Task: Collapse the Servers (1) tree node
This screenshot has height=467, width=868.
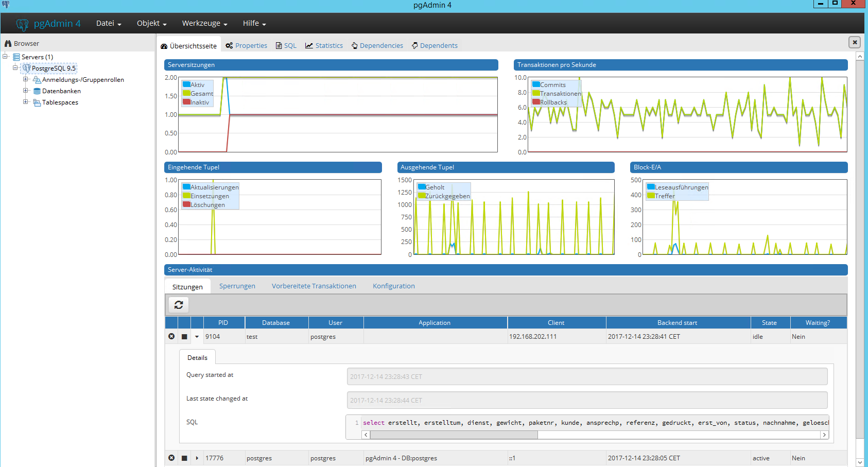Action: [5, 57]
